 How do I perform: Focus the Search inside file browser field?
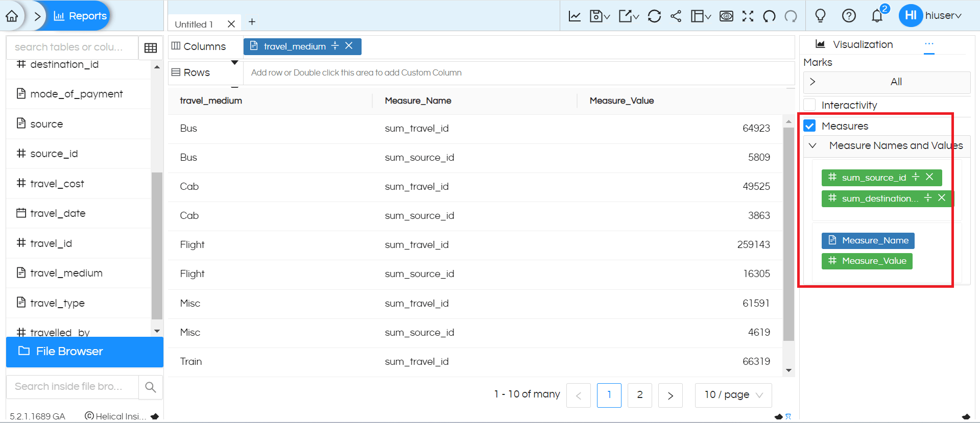(72, 387)
